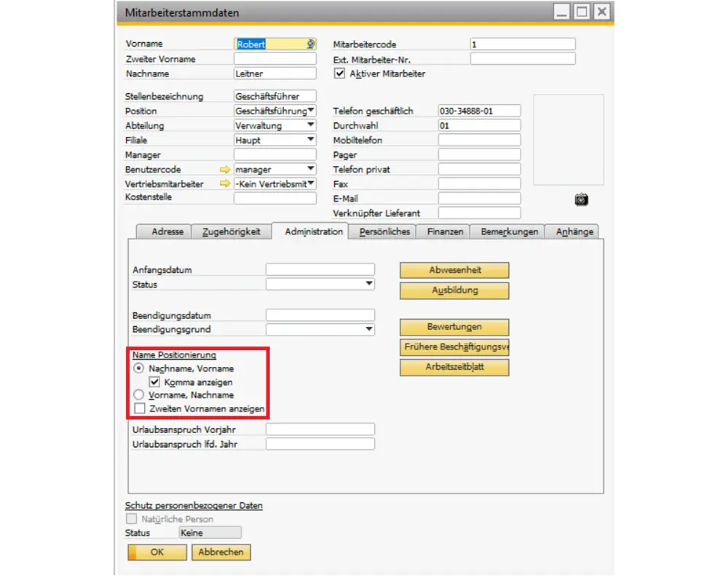Screen dimensions: 728x578
Task: Click the Ext. Mitarbeiter-Nr. field
Action: coord(523,58)
